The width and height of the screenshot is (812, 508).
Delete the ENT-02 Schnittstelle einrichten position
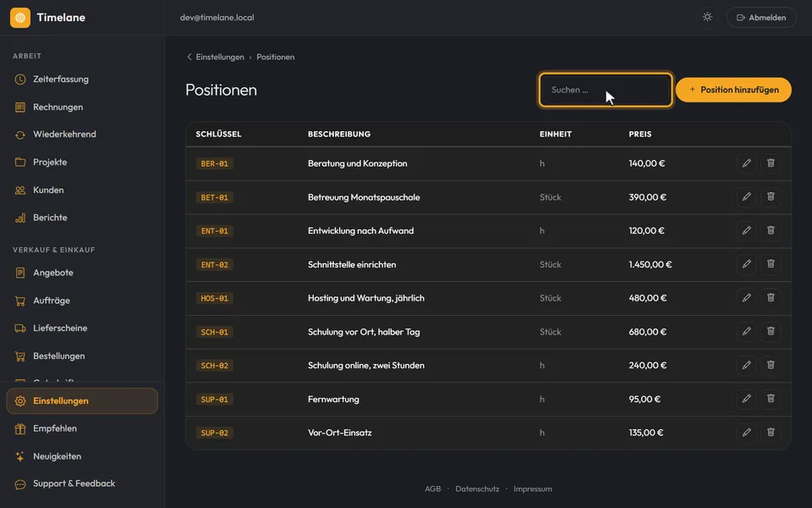point(771,264)
